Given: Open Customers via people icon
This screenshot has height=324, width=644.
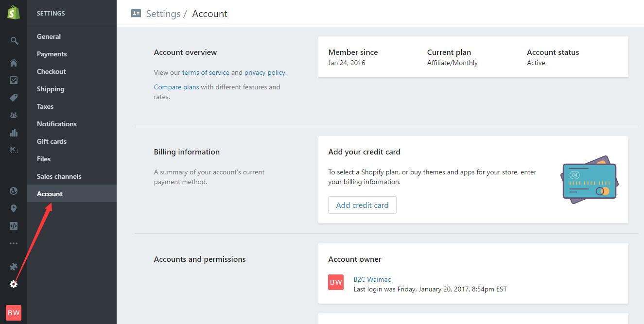Looking at the screenshot, I should click(14, 115).
